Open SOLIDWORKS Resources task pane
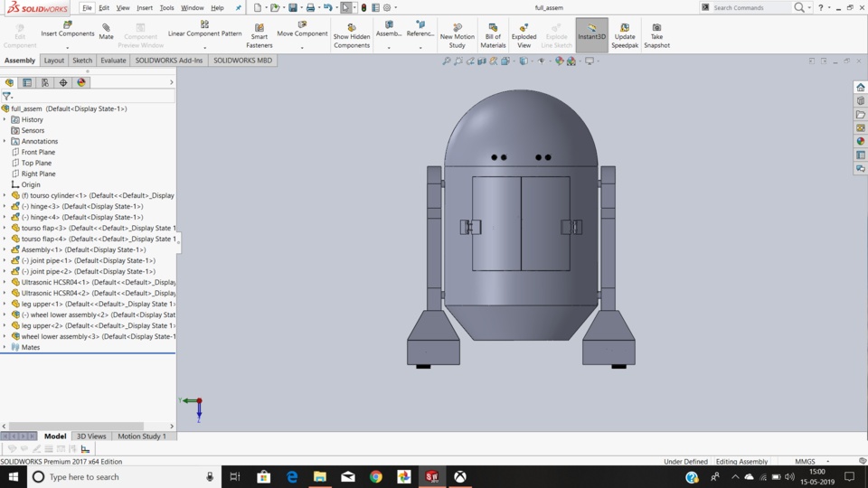868x488 pixels. point(860,88)
